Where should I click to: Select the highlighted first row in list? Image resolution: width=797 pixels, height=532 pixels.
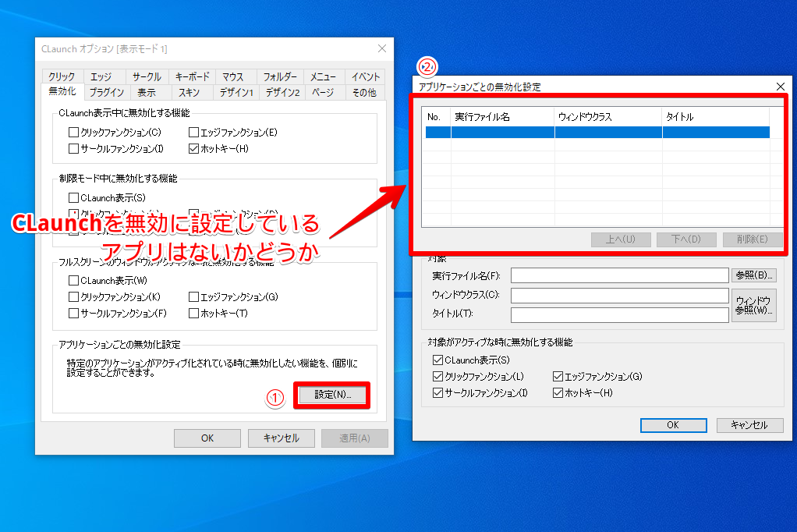(x=597, y=133)
